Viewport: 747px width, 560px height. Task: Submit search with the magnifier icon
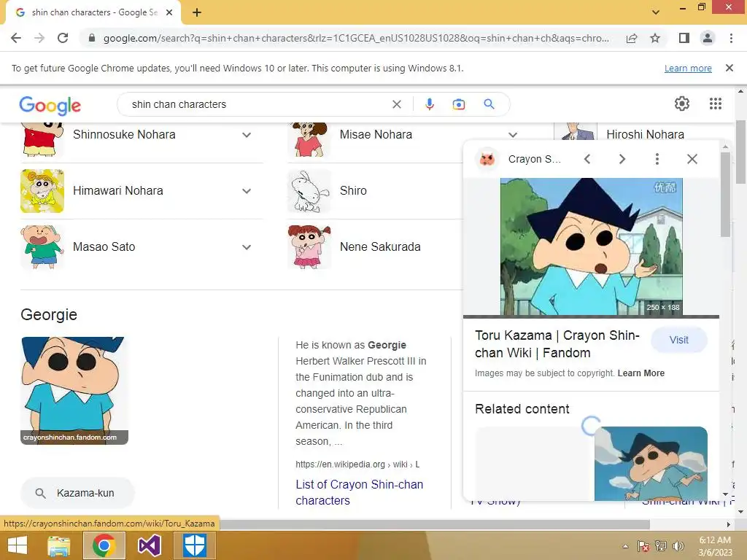click(x=489, y=104)
